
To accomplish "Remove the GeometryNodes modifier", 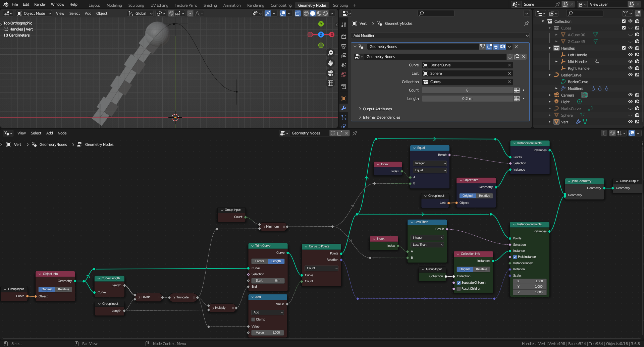I will click(x=516, y=47).
